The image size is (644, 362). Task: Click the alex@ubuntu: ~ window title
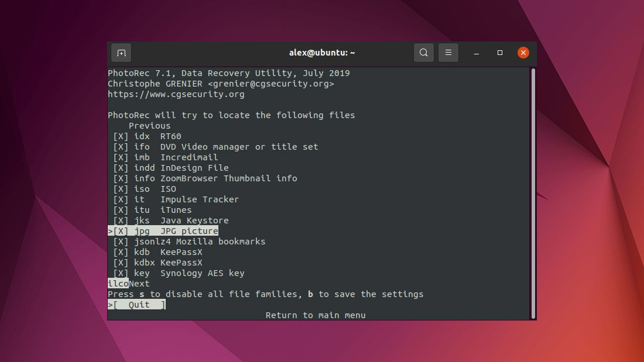[x=322, y=53]
